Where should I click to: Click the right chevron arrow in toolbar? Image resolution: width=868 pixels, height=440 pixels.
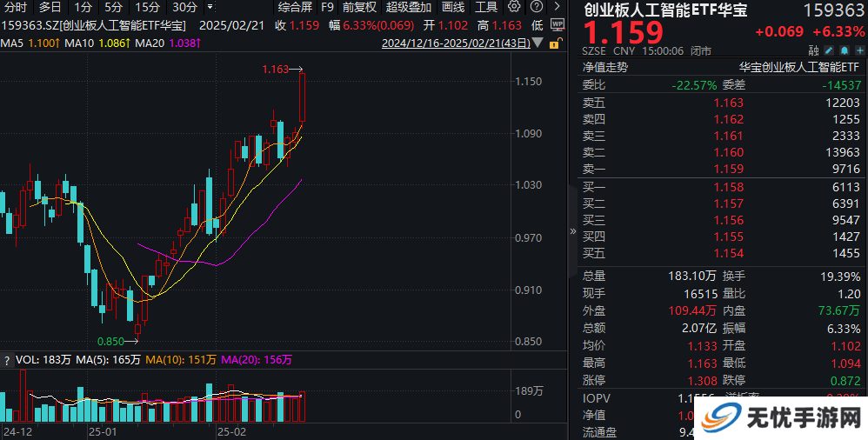pyautogui.click(x=557, y=7)
